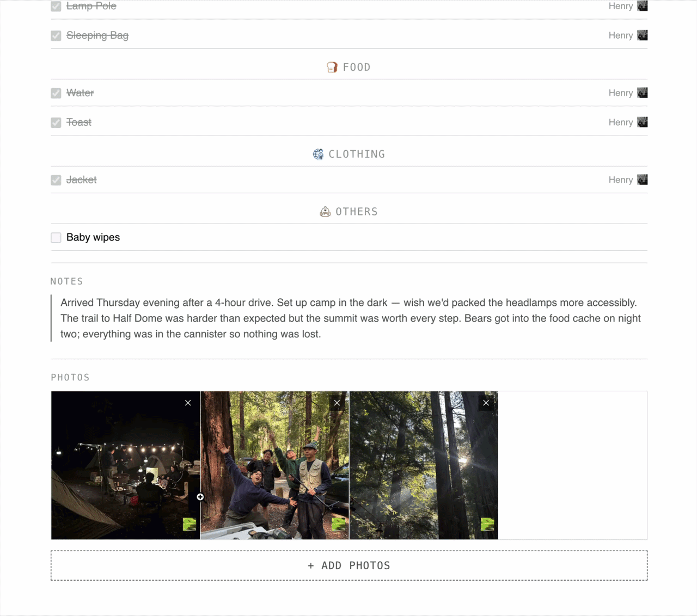The height and width of the screenshot is (616, 697).
Task: Click the FOOD section heading
Action: pos(357,67)
